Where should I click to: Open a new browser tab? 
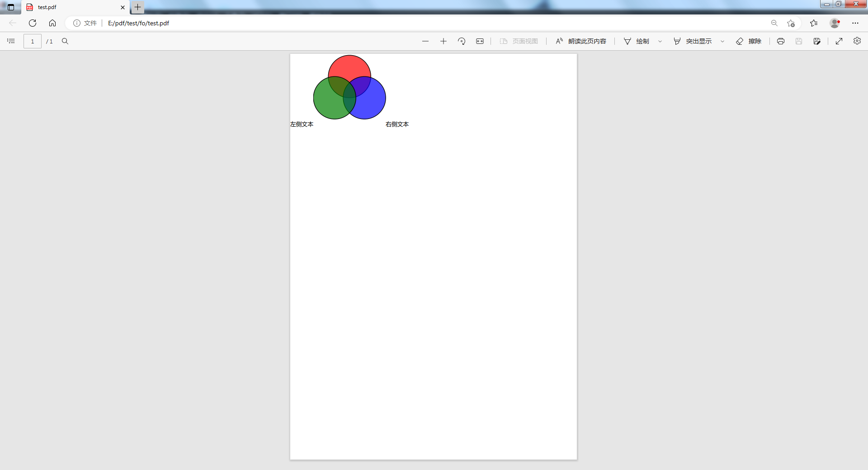pos(138,7)
